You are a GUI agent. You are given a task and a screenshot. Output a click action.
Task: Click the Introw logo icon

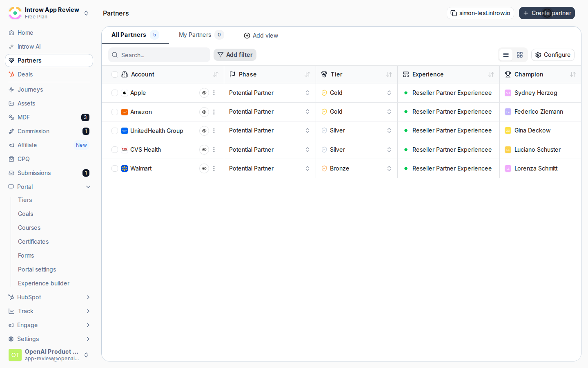15,13
